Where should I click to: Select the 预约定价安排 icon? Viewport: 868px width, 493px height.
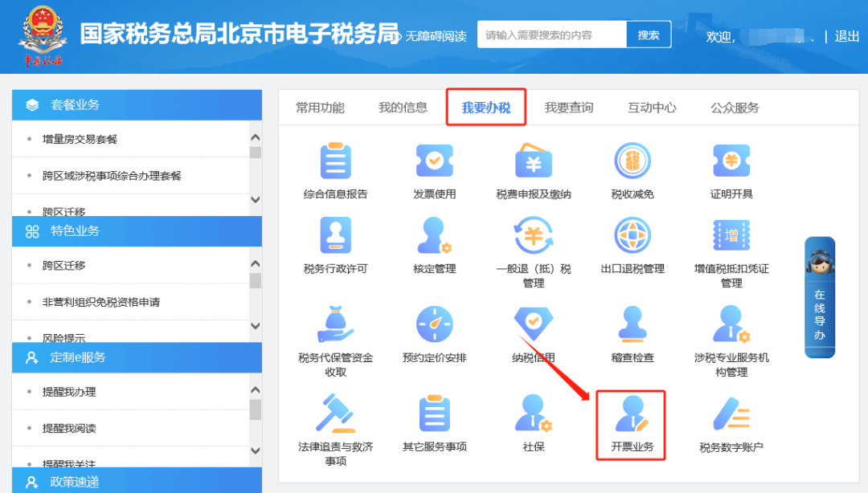(435, 324)
